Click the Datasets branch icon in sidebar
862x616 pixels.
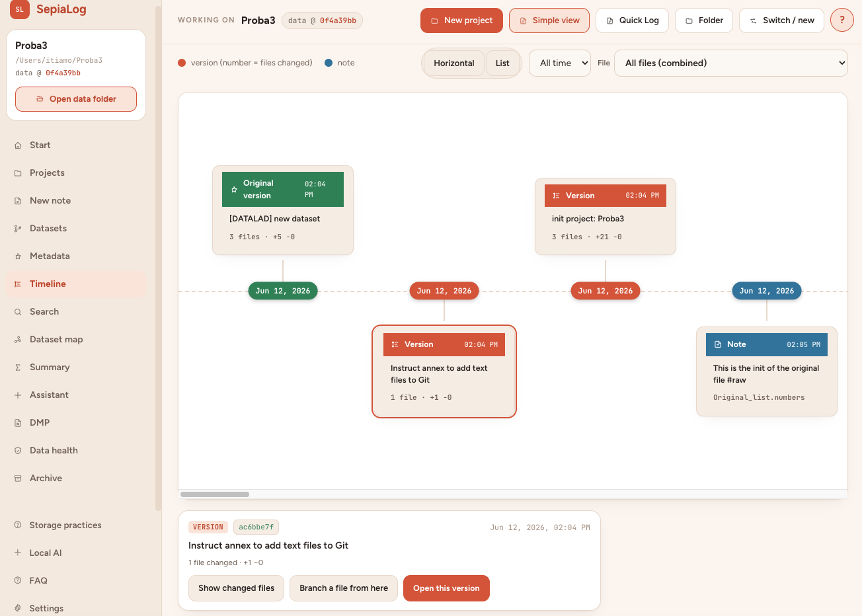(18, 229)
